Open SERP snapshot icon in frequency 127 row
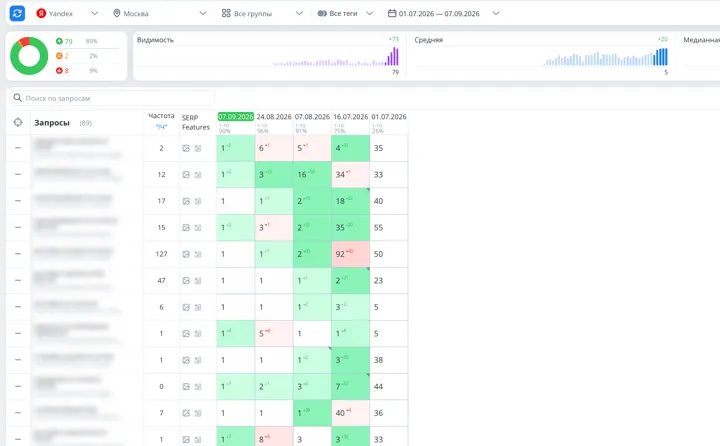The image size is (720, 446). (x=198, y=254)
